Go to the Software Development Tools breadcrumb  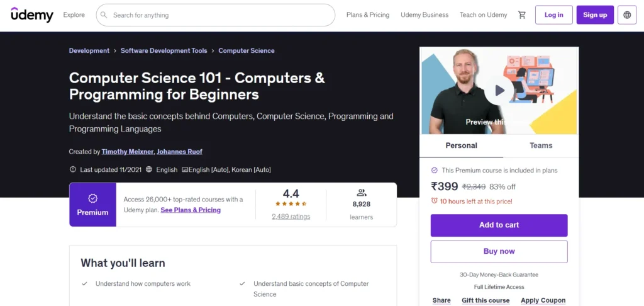(x=164, y=50)
